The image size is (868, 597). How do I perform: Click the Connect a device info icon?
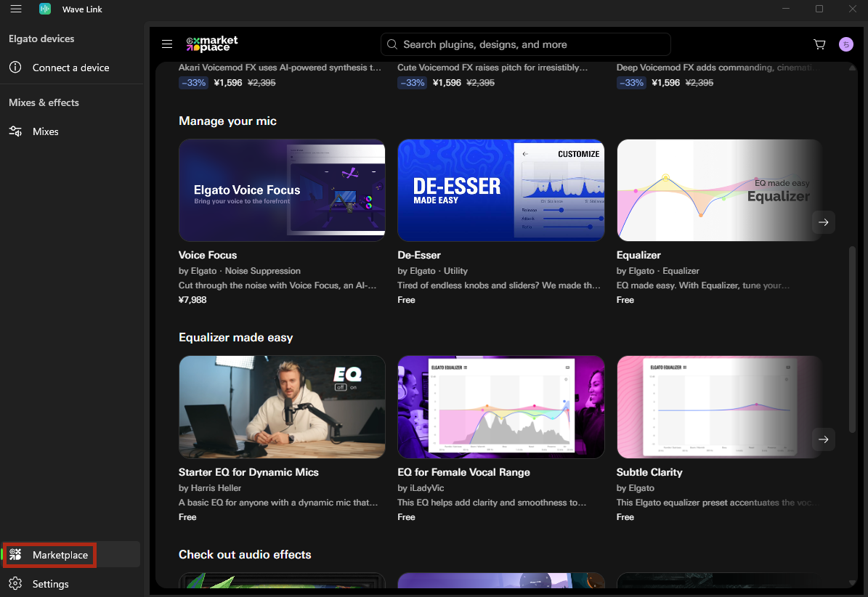coord(15,67)
